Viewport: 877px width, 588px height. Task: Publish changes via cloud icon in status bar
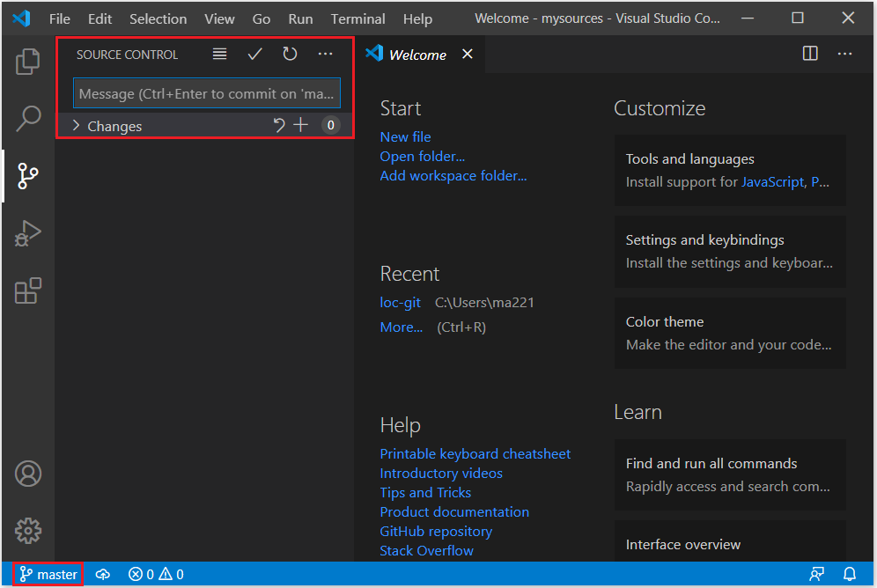(x=103, y=574)
